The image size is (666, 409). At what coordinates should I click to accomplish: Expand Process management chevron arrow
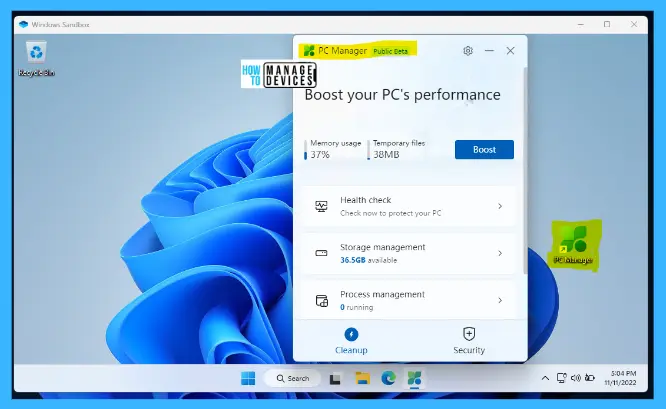(x=500, y=300)
